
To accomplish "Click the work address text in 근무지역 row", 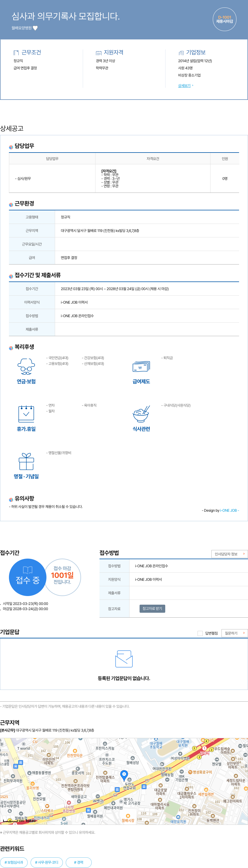I will pos(100,231).
